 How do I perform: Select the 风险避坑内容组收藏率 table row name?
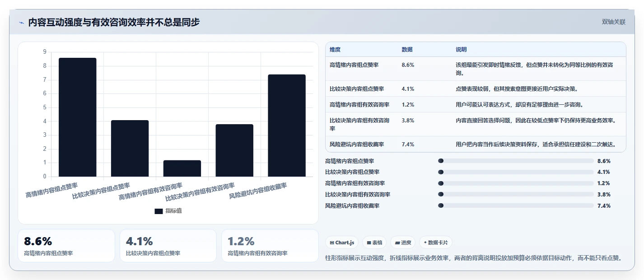pos(357,145)
